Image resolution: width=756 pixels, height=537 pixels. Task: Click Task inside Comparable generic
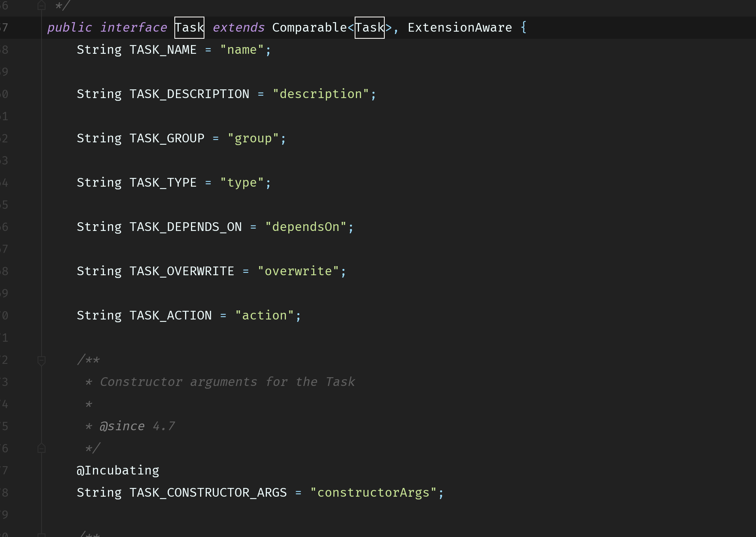click(370, 28)
